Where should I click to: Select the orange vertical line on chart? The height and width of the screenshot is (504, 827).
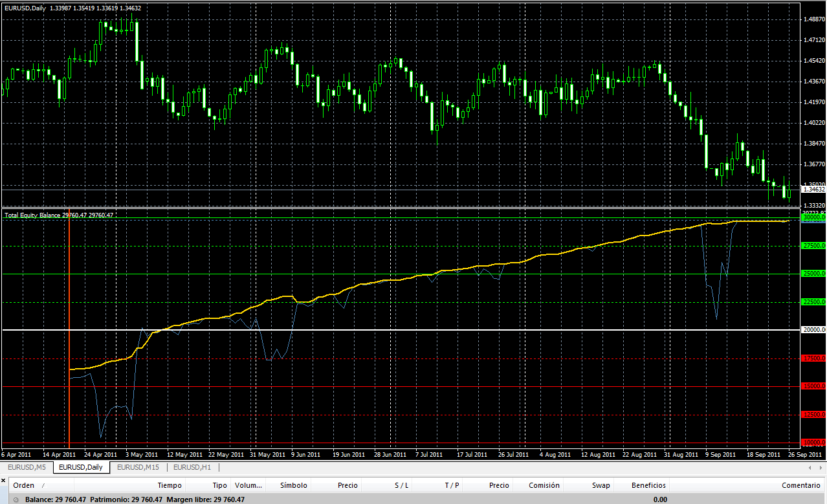pyautogui.click(x=69, y=291)
